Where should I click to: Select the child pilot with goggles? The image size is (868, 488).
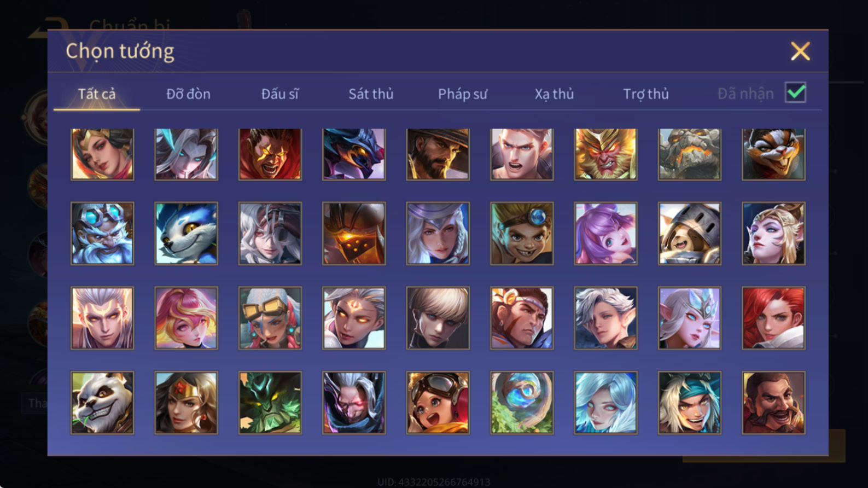tap(438, 403)
